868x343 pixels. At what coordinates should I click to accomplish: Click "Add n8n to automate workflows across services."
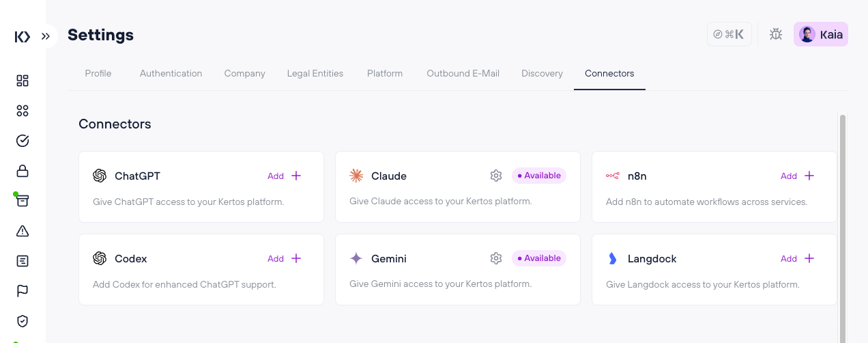(706, 202)
